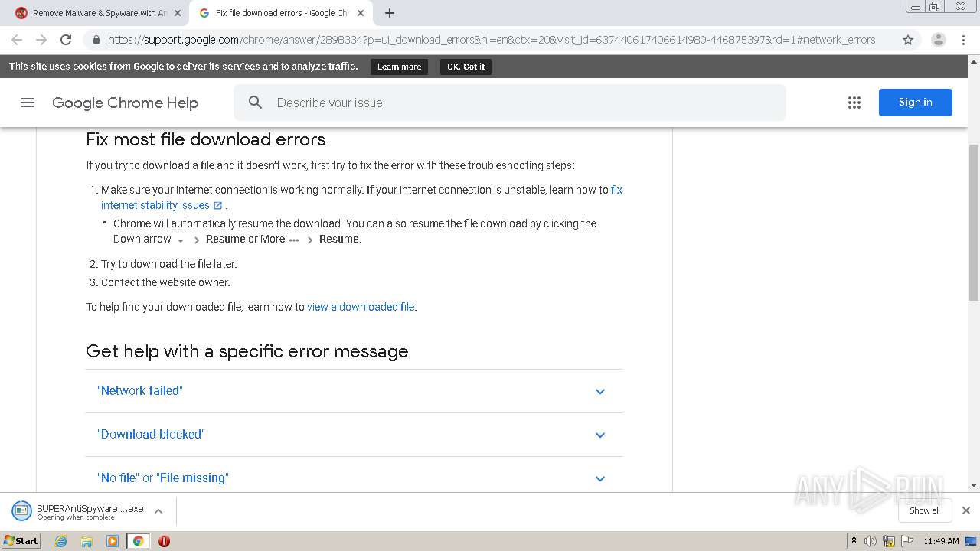Open Internet Explorer from taskbar
The width and height of the screenshot is (980, 551).
tap(61, 541)
